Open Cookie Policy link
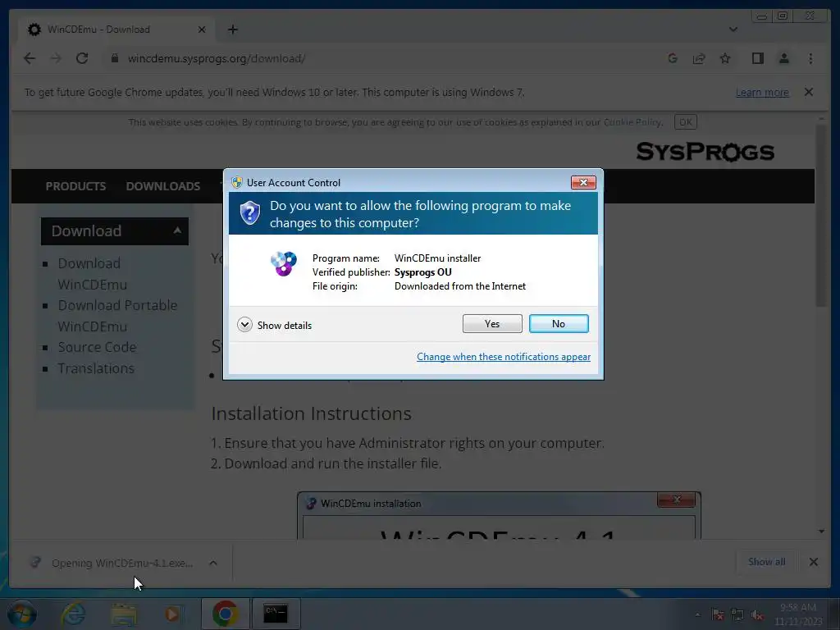The image size is (840, 630). [632, 122]
